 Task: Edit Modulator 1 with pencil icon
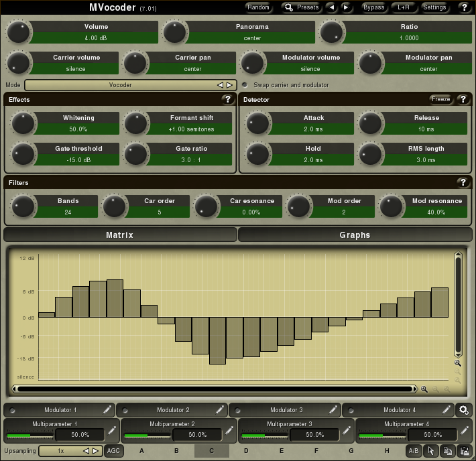pyautogui.click(x=107, y=410)
